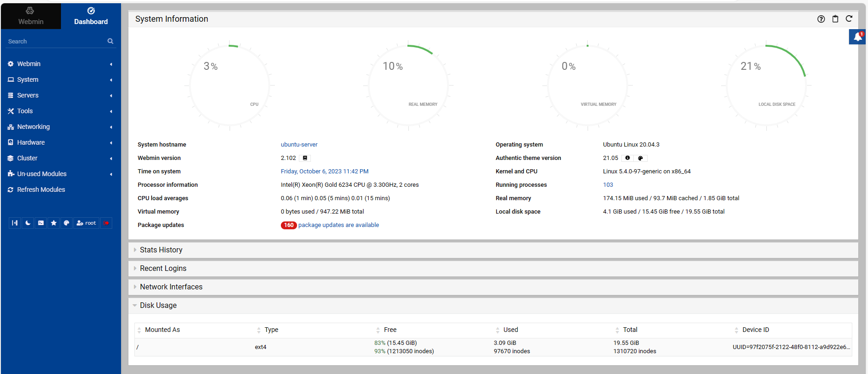This screenshot has width=868, height=374.
Task: Expand the Recent Logins section
Action: click(x=163, y=268)
